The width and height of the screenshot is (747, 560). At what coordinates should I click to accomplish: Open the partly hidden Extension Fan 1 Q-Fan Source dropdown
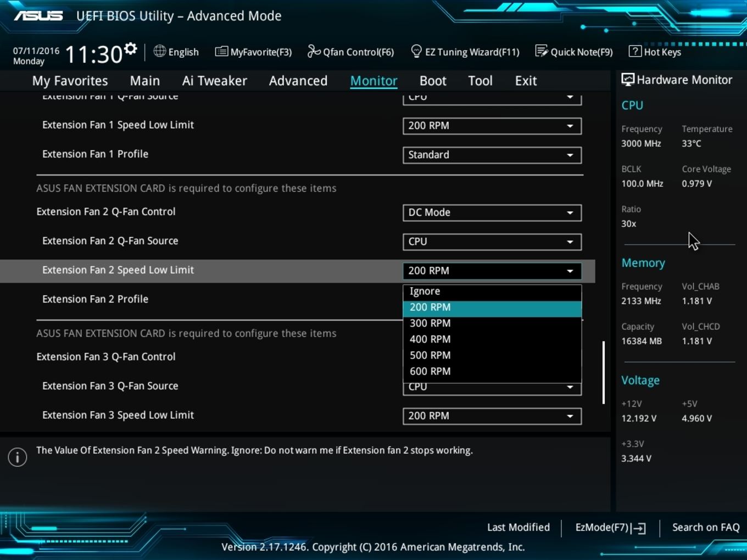tap(492, 99)
